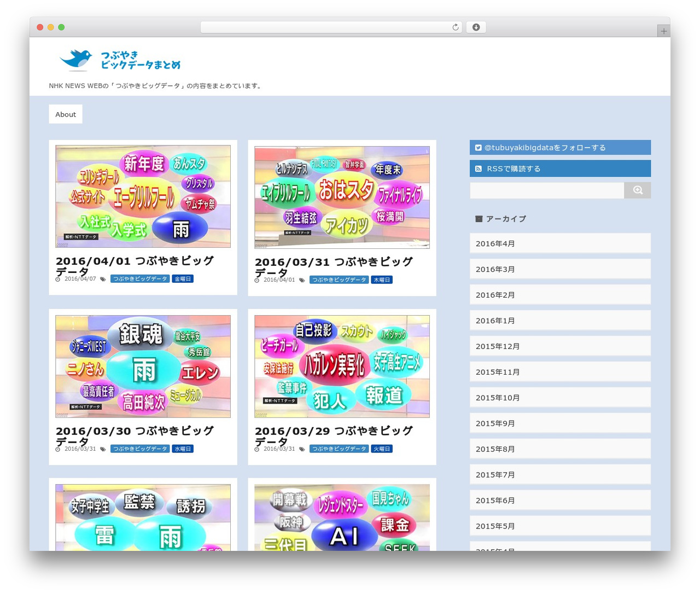700x593 pixels.
Task: Click the tag icon under 2016/04/01 post
Action: (x=103, y=279)
